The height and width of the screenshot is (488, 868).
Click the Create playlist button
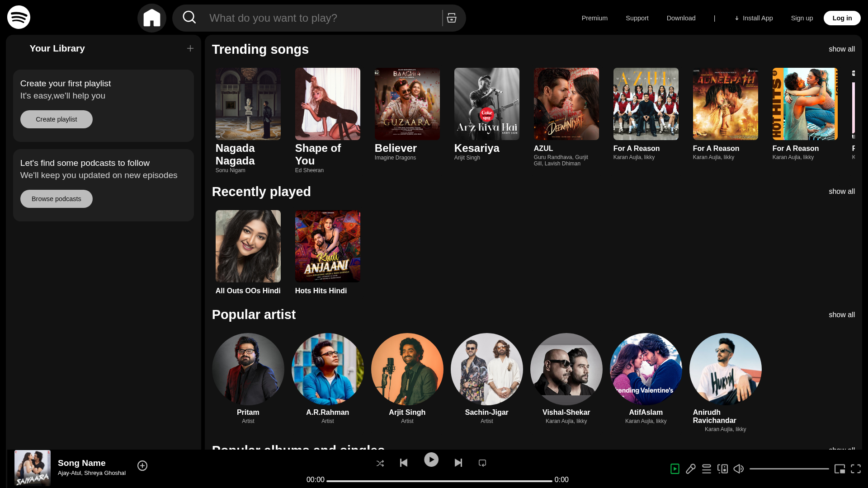tap(57, 119)
